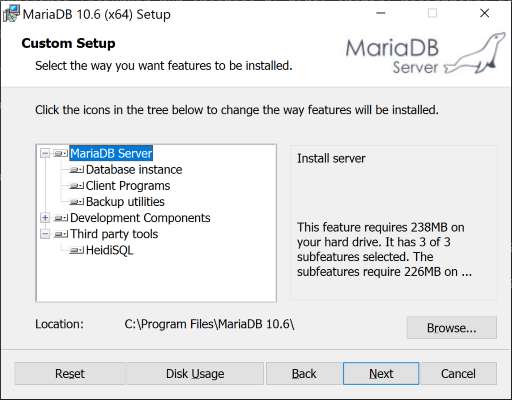Open the Disk Usage dialog

(x=195, y=374)
